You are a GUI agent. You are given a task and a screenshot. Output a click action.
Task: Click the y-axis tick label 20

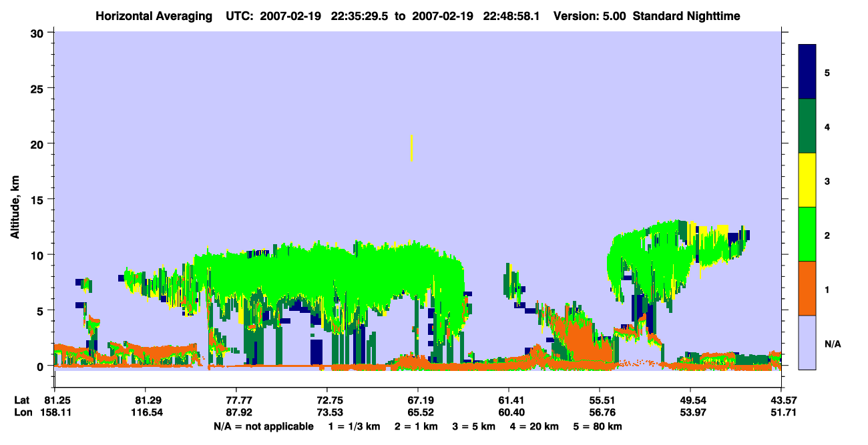point(39,143)
